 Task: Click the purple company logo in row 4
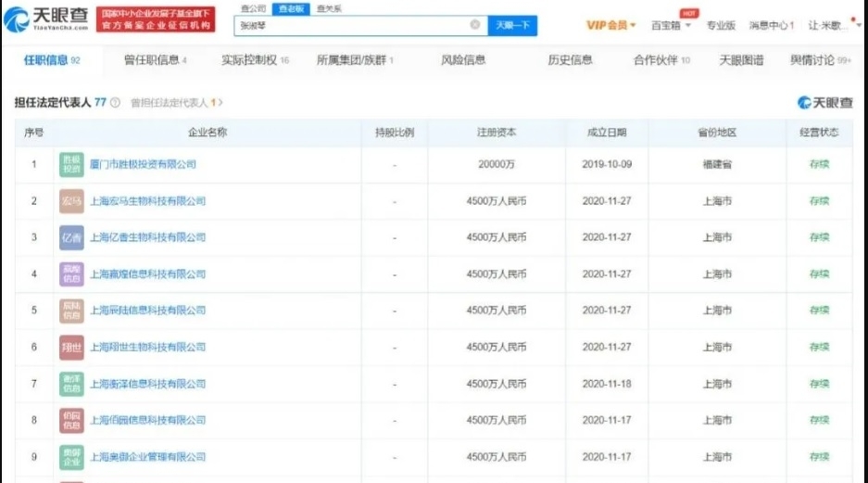tap(71, 274)
